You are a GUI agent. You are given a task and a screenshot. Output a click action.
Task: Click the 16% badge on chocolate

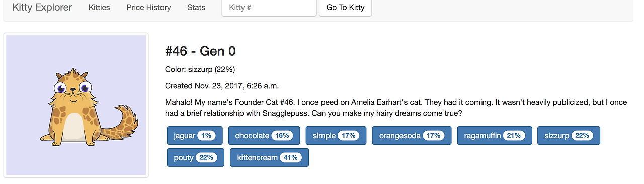click(x=282, y=136)
